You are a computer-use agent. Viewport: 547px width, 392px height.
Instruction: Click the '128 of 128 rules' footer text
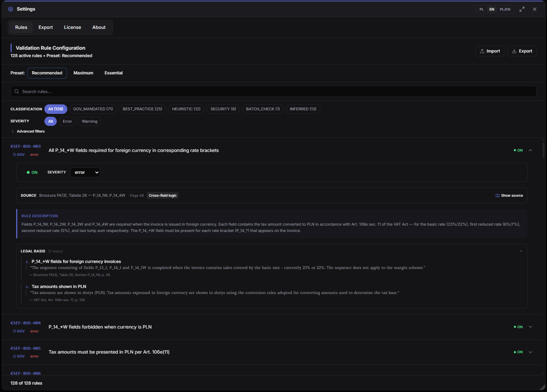tap(26, 383)
